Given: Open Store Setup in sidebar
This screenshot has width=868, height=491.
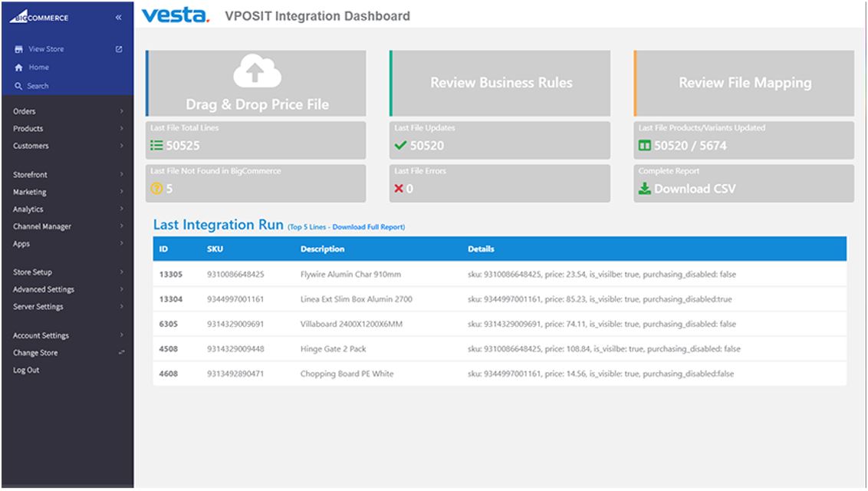Looking at the screenshot, I should point(33,272).
